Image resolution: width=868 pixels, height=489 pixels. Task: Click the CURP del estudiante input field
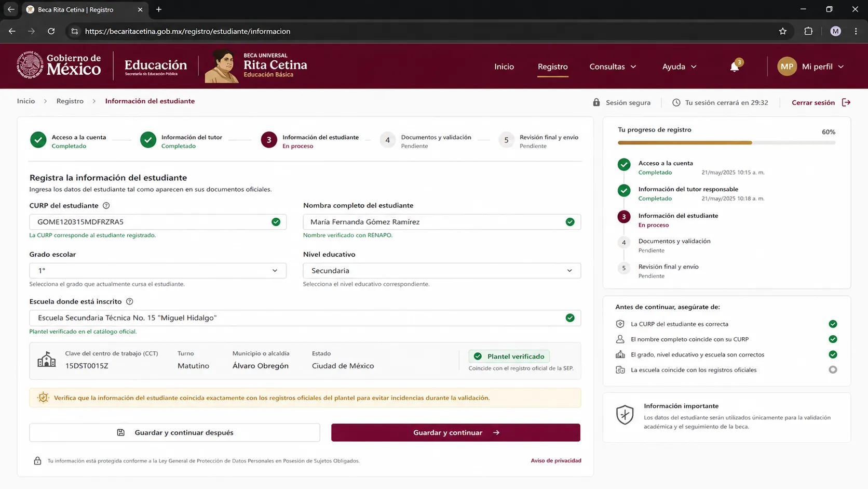pyautogui.click(x=158, y=222)
